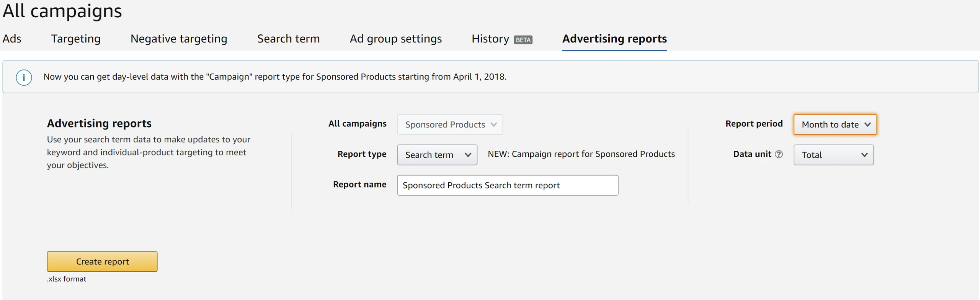Open the Ads tab
The width and height of the screenshot is (980, 300).
click(x=12, y=39)
